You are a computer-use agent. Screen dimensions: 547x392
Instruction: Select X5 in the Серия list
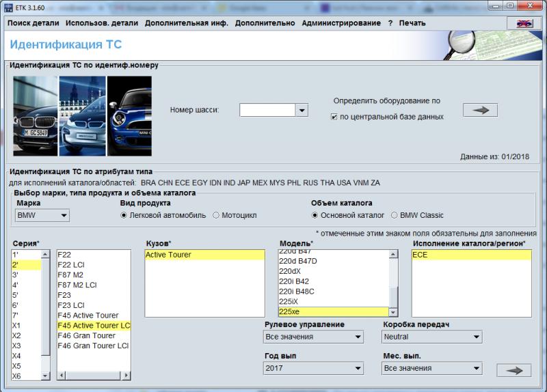point(26,366)
